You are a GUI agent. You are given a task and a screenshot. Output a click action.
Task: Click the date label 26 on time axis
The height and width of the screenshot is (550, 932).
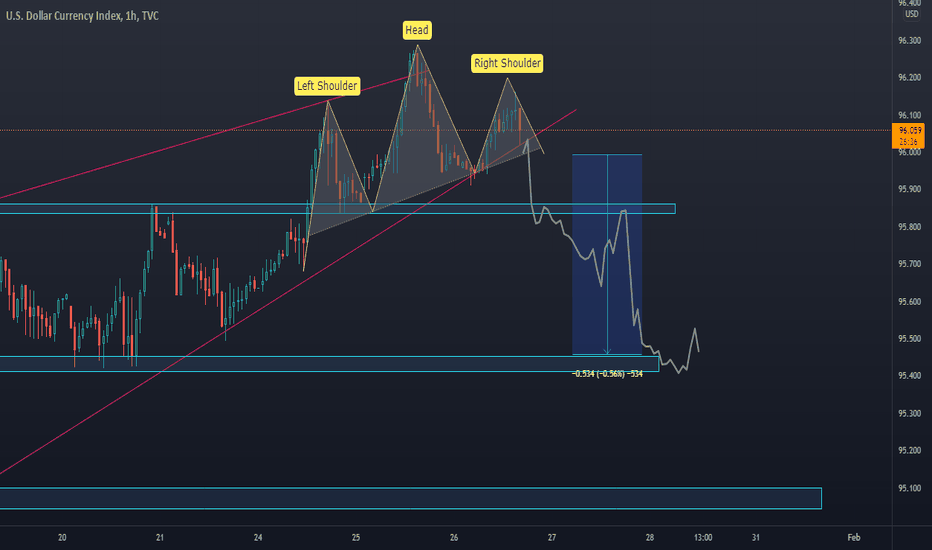454,538
